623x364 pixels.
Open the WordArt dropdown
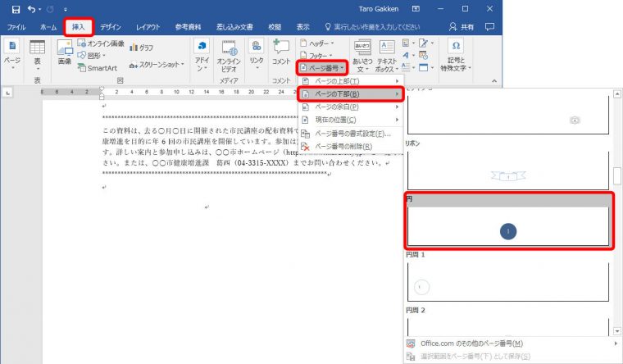408,55
